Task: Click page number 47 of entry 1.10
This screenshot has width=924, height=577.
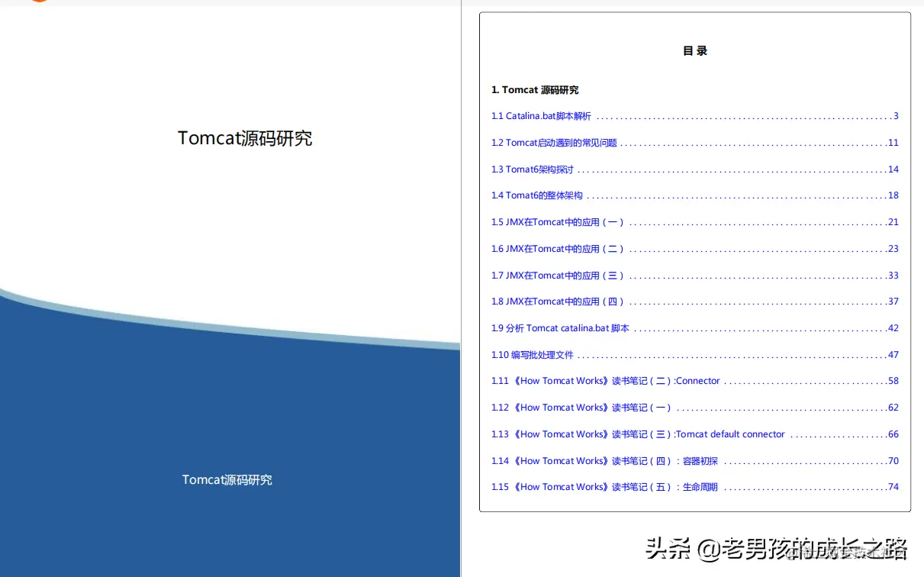Action: point(893,355)
